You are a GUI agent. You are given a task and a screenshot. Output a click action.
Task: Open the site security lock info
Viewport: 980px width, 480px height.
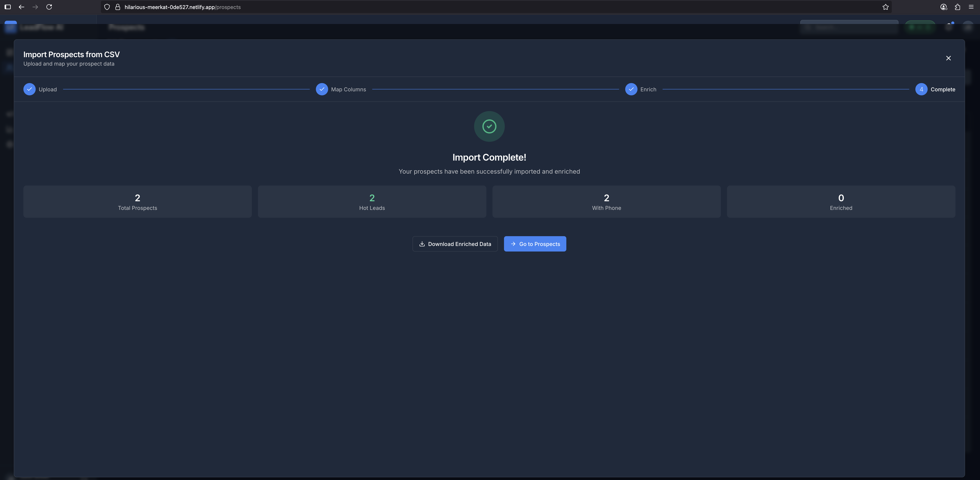(x=118, y=7)
